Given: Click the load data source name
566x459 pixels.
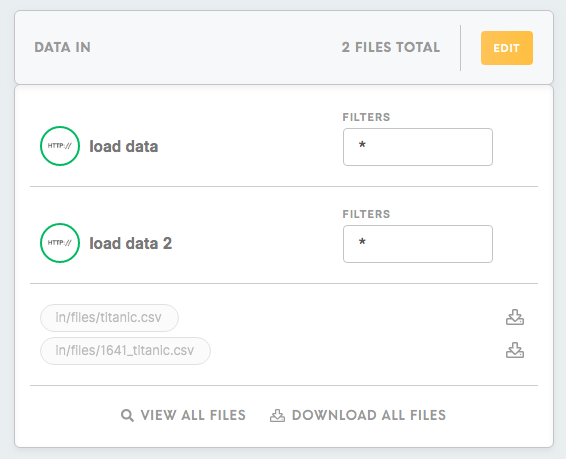Looking at the screenshot, I should click(124, 147).
